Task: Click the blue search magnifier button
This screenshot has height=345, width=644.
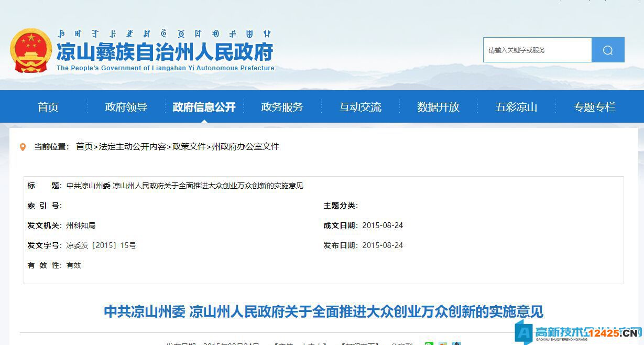Action: pyautogui.click(x=607, y=50)
